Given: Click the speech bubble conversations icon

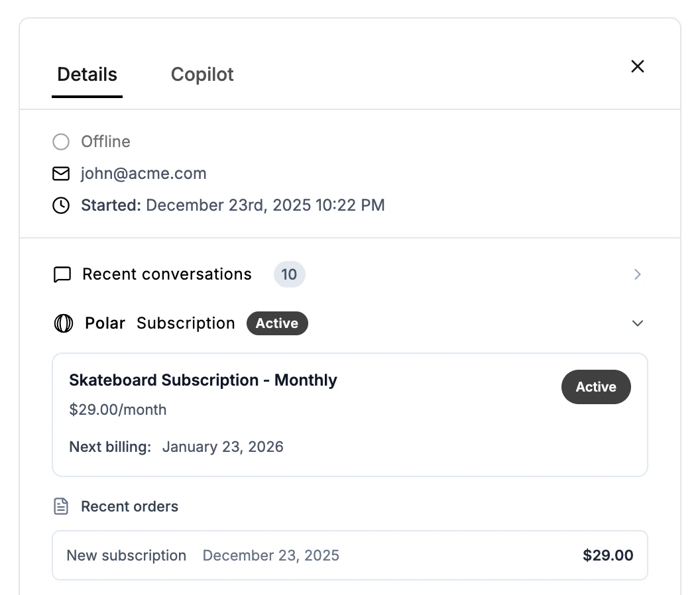Looking at the screenshot, I should (x=62, y=274).
